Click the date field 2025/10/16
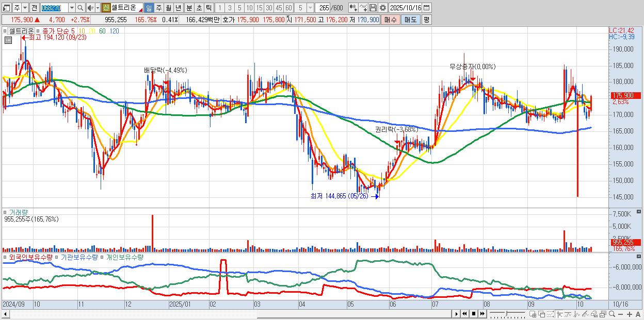Image resolution: width=644 pixels, height=320 pixels. click(x=405, y=8)
